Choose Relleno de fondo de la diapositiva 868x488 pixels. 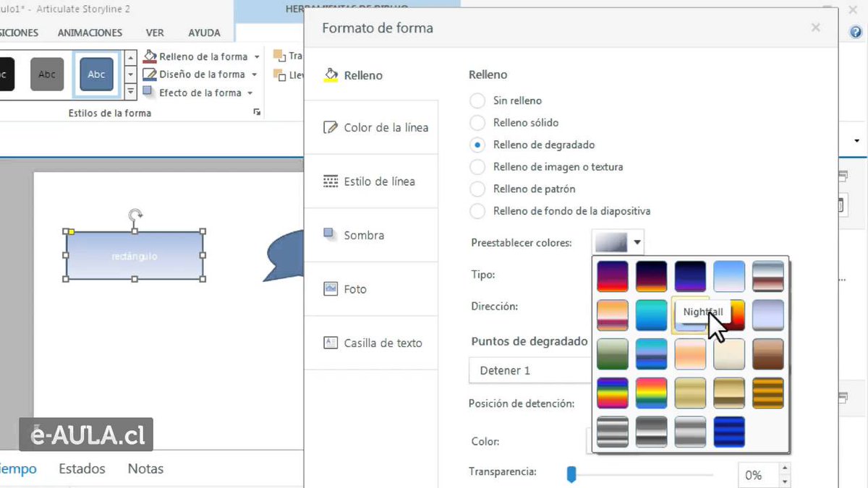point(477,211)
